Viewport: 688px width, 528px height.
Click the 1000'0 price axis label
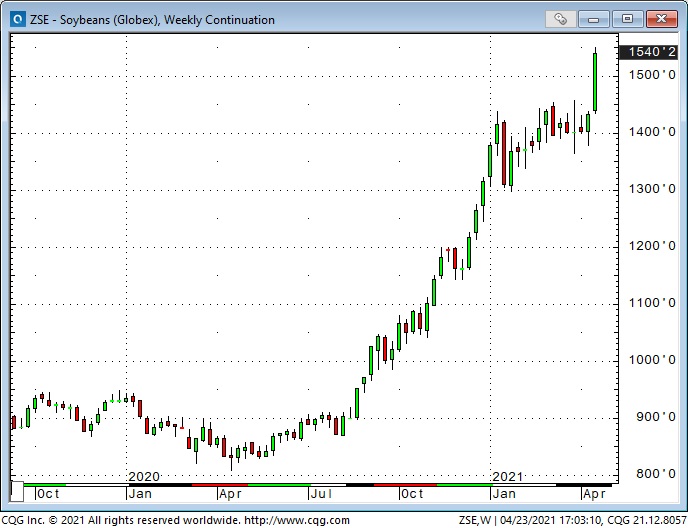tap(652, 360)
